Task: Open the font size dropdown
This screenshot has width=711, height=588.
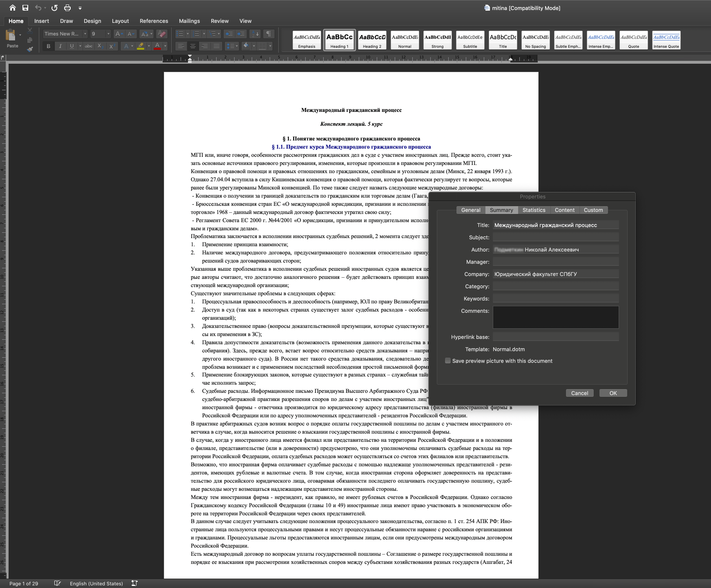Action: click(x=108, y=34)
